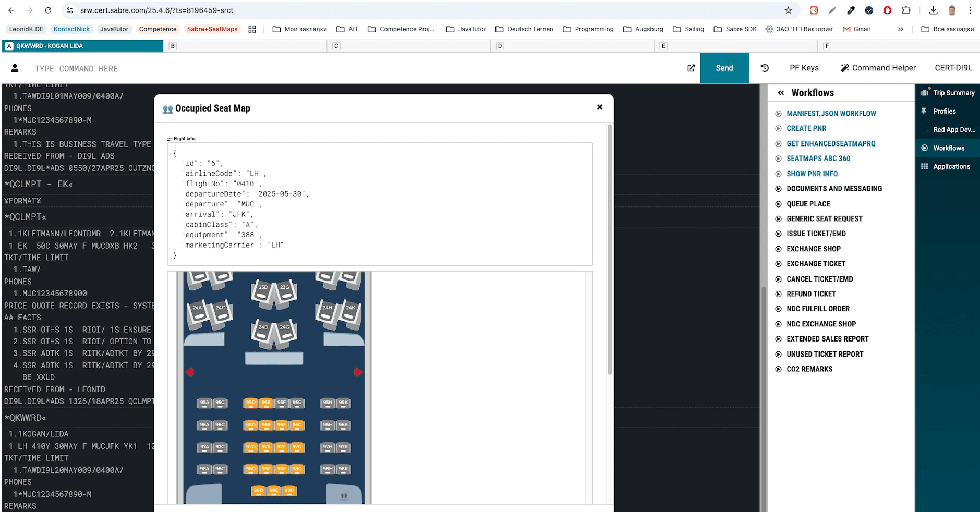The width and height of the screenshot is (980, 512).
Task: Click the agent profile person icon
Action: click(x=15, y=68)
